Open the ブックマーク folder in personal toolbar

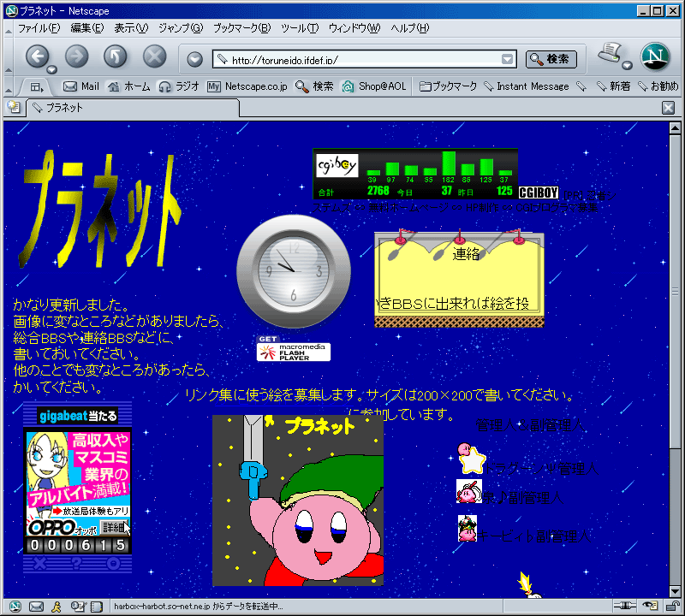pyautogui.click(x=448, y=86)
